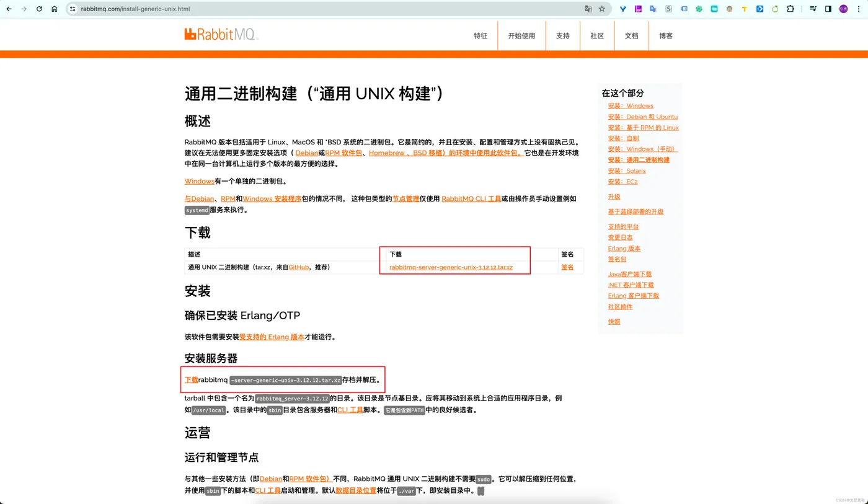Viewport: 868px width, 504px height.
Task: Open sidebar link 签名包
Action: [617, 259]
